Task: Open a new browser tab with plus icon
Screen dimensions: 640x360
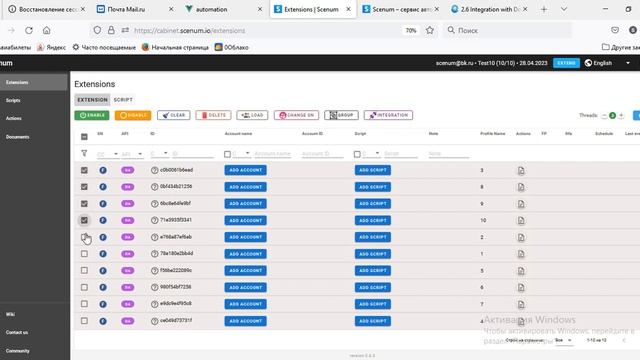Action: (x=544, y=9)
